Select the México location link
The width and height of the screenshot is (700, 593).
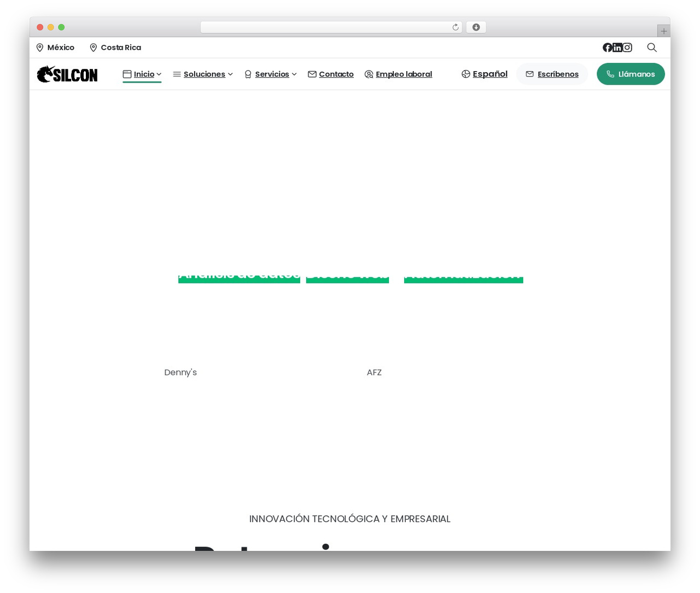(x=55, y=48)
